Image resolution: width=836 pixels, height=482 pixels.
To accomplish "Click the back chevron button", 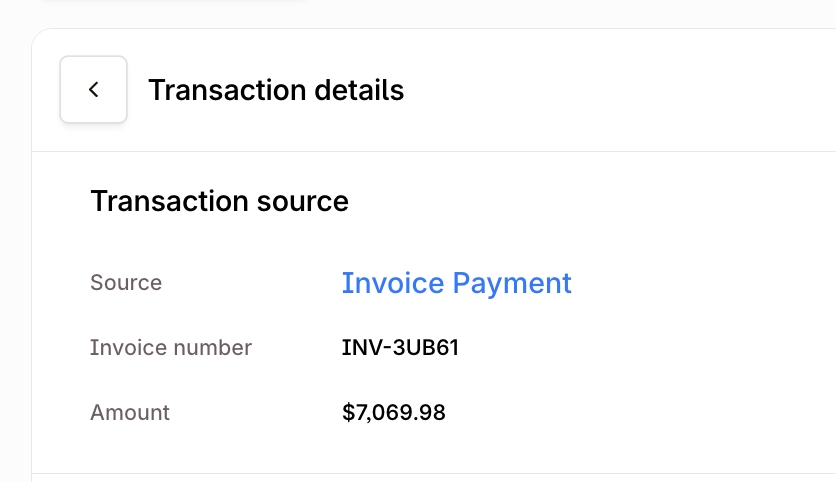I will tap(93, 90).
